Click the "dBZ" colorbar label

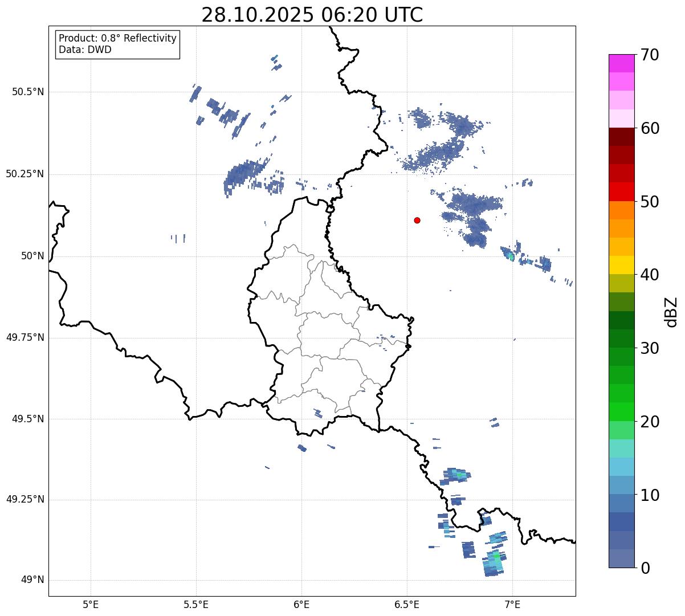671,311
